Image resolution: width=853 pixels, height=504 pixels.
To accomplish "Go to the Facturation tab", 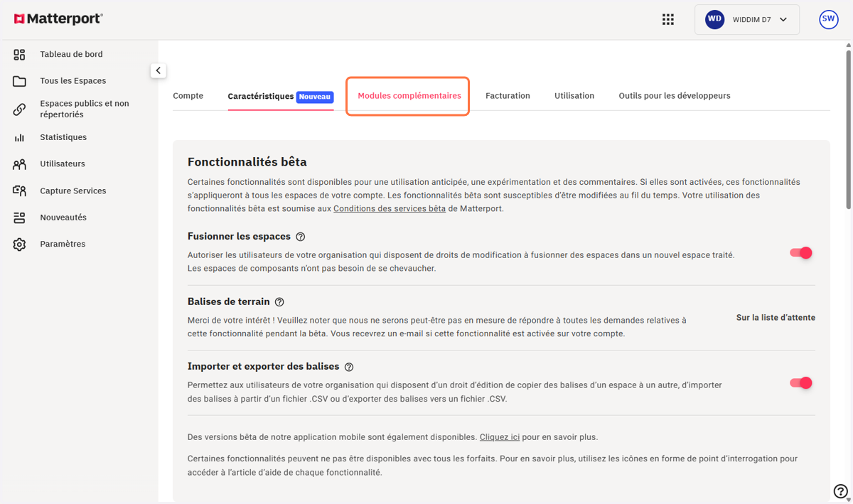I will [508, 96].
